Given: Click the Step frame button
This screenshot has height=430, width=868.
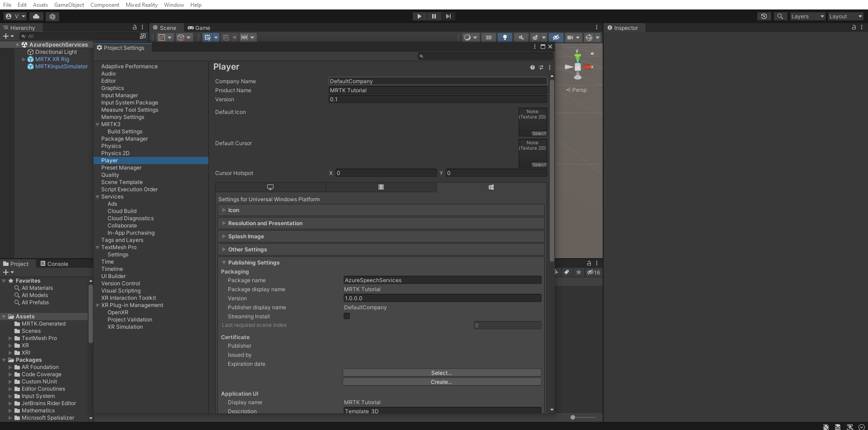Looking at the screenshot, I should tap(448, 16).
